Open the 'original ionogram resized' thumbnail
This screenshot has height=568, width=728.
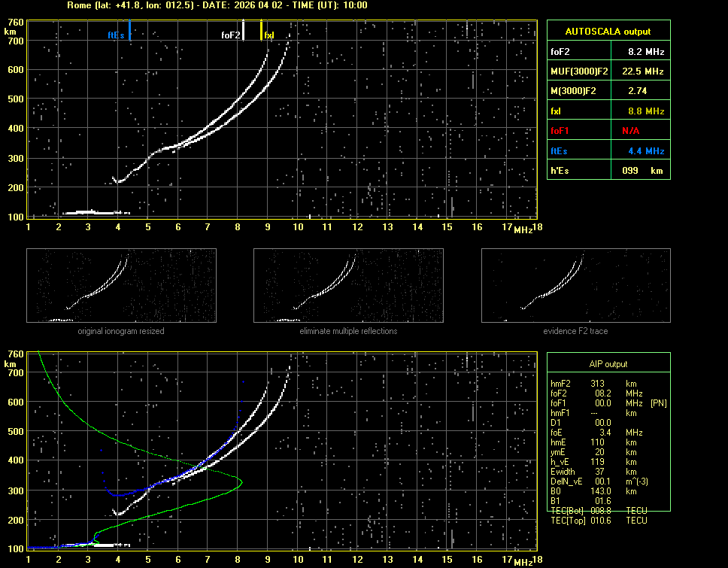(x=120, y=286)
